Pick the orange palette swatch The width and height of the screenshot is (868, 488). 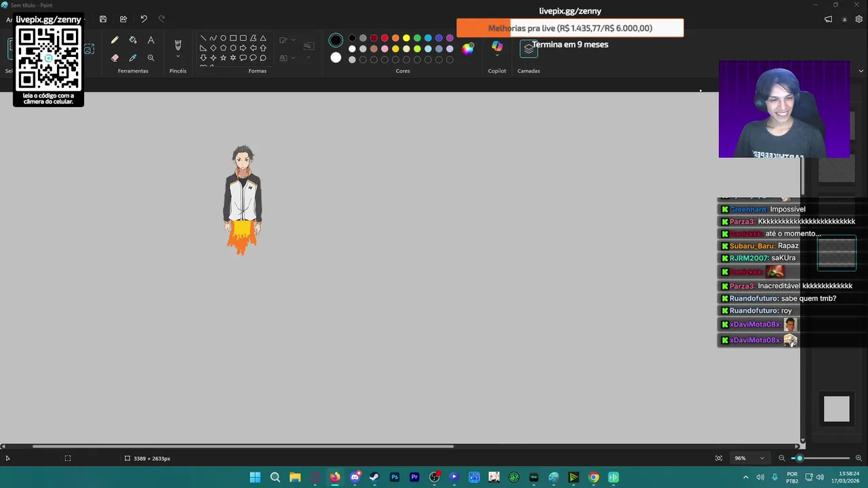coord(395,38)
